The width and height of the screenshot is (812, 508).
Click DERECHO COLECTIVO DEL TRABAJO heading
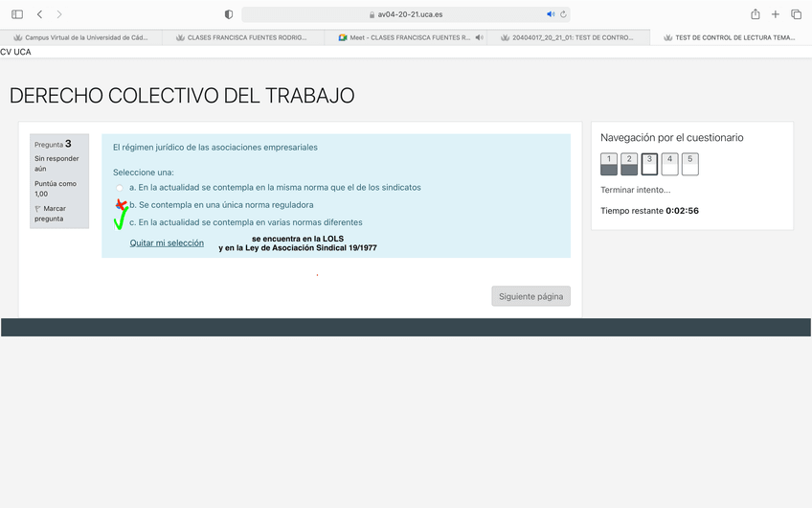tap(182, 96)
